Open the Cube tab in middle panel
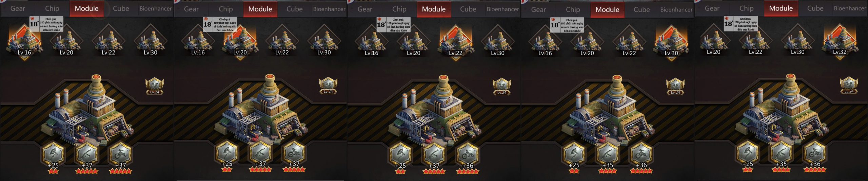Image resolution: width=868 pixels, height=181 pixels. (468, 9)
